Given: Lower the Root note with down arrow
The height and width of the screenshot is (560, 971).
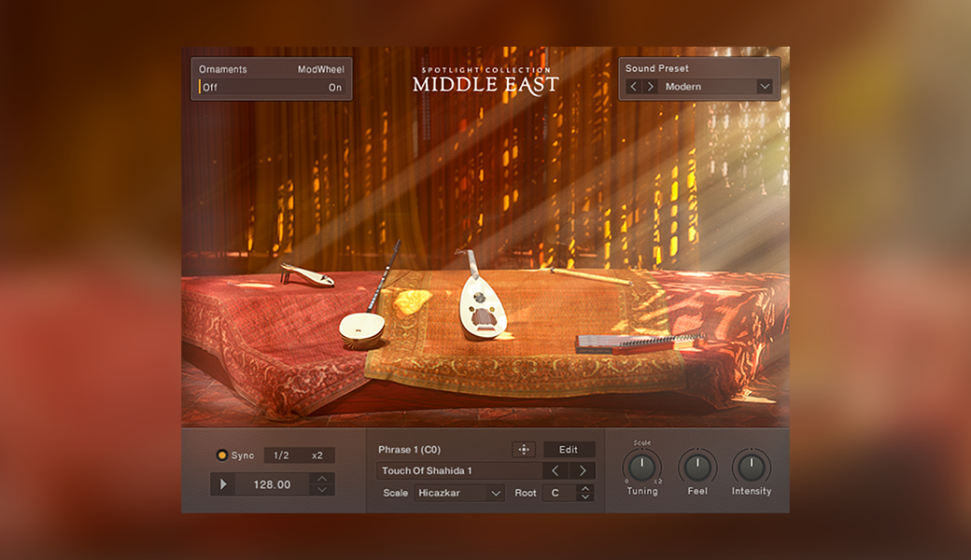Looking at the screenshot, I should (585, 497).
